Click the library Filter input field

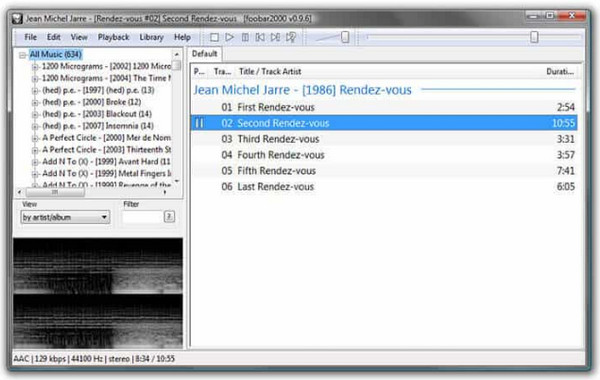142,217
